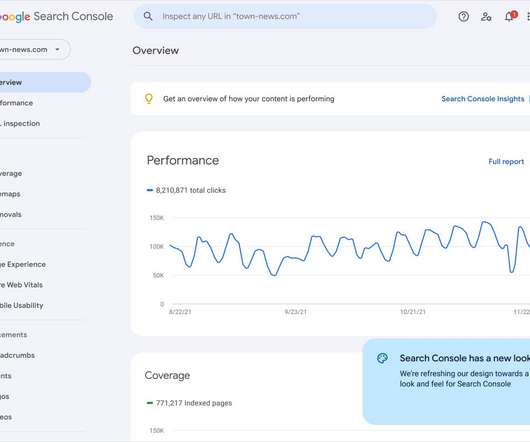Open Sitemaps in the sidebar
This screenshot has width=530, height=442.
pos(10,194)
